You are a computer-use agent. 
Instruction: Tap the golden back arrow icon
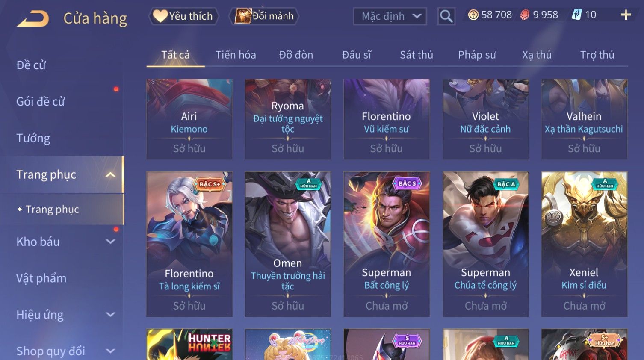point(33,18)
